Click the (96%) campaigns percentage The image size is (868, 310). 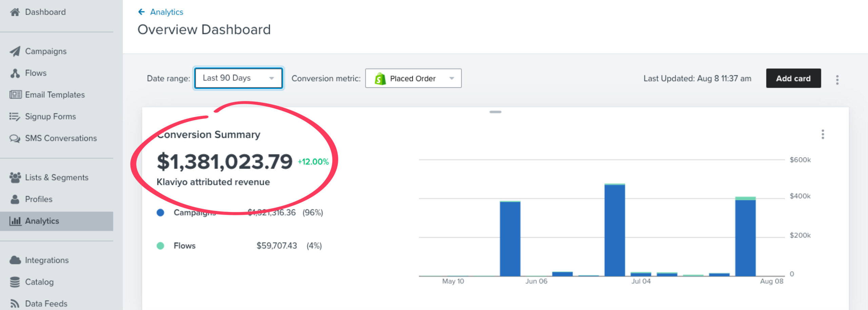coord(313,213)
